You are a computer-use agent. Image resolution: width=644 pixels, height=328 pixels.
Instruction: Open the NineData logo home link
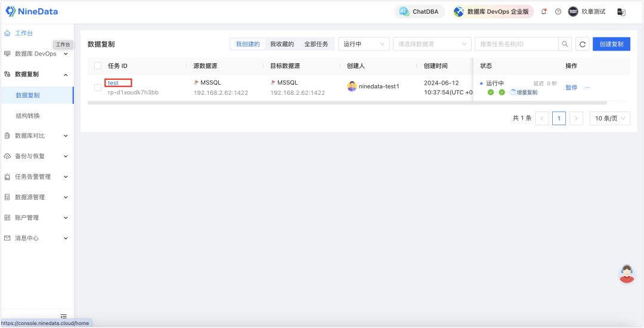click(x=32, y=11)
